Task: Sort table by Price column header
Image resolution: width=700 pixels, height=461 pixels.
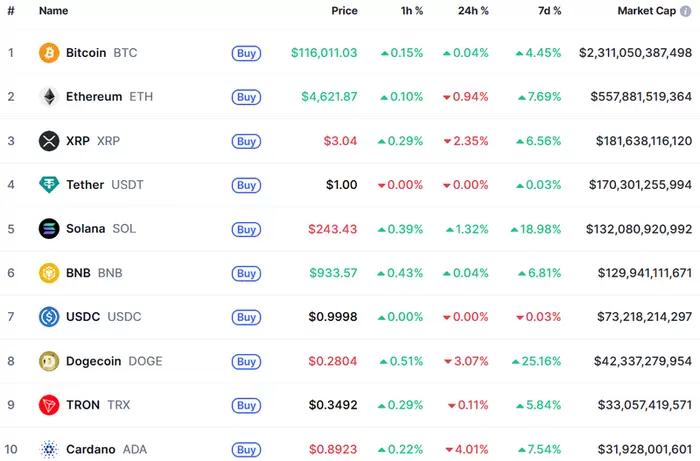Action: (344, 11)
